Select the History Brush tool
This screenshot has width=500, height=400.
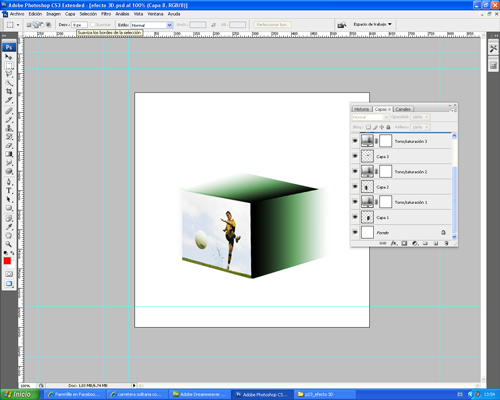coord(9,137)
